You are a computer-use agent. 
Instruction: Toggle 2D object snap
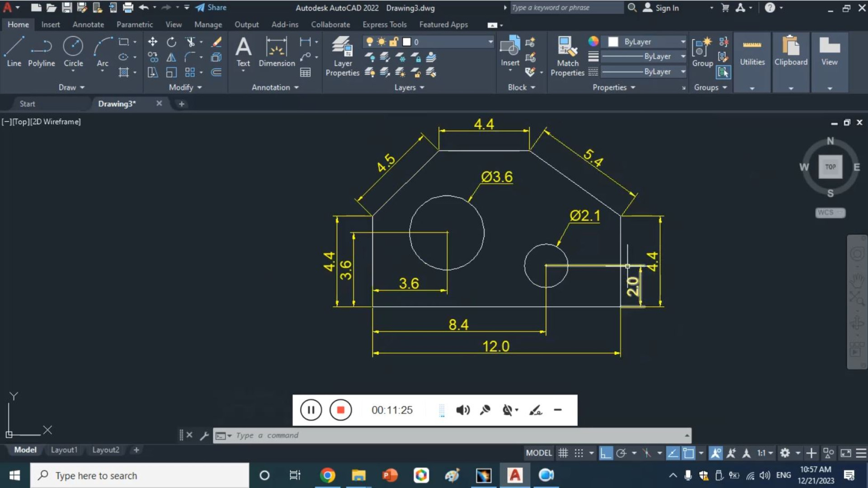click(x=688, y=453)
